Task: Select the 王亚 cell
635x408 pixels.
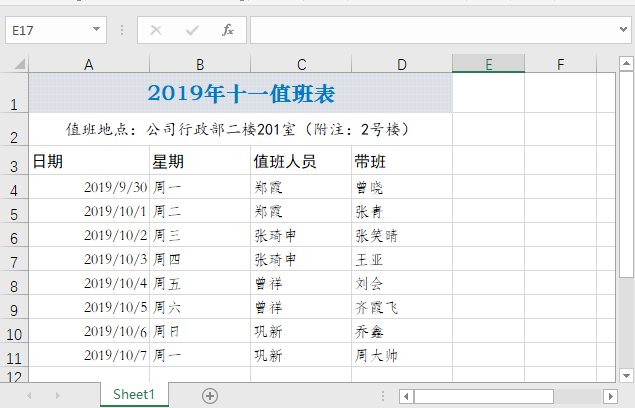Action: pyautogui.click(x=402, y=259)
